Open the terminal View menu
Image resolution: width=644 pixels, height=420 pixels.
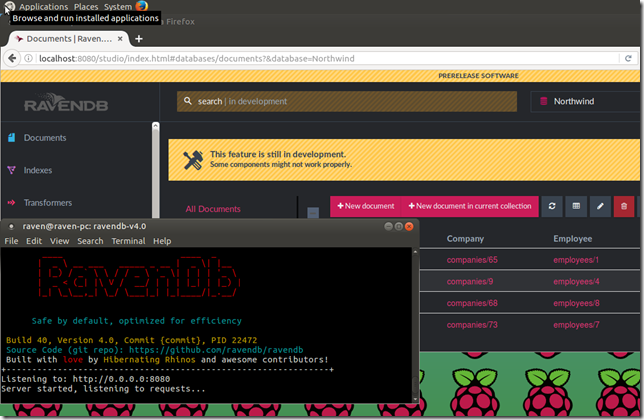click(60, 241)
